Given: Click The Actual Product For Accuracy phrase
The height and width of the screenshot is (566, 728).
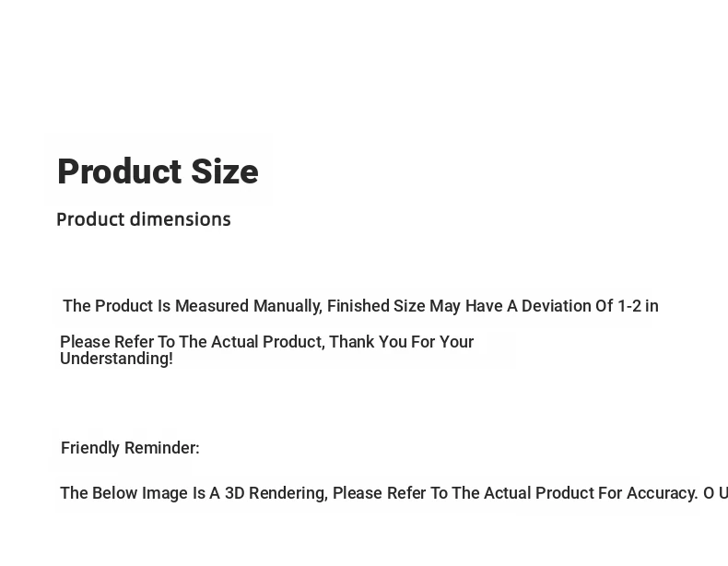Looking at the screenshot, I should click(x=575, y=493).
